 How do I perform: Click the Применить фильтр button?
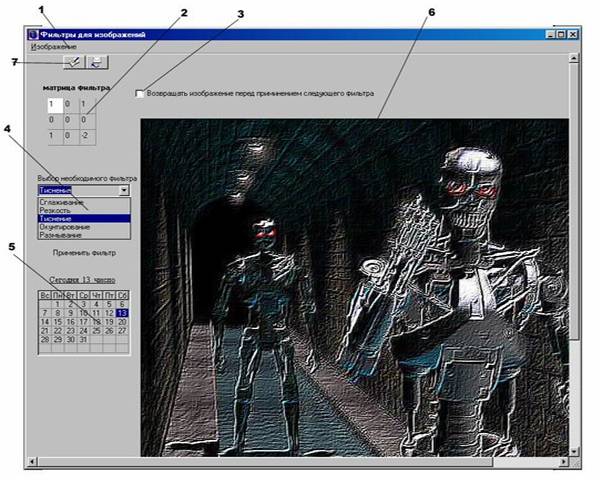[x=85, y=254]
